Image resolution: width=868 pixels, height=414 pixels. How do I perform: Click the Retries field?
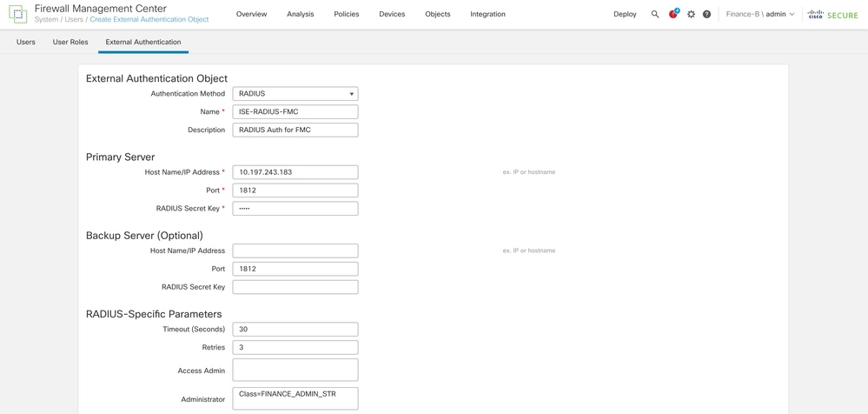click(x=295, y=348)
